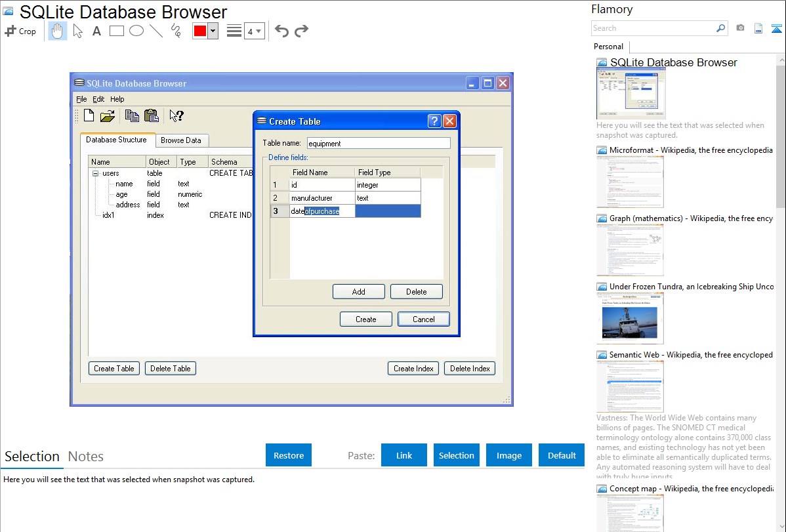Screen dimensions: 786x532
Task: Open the line width dropdown showing 4
Action: [x=254, y=31]
